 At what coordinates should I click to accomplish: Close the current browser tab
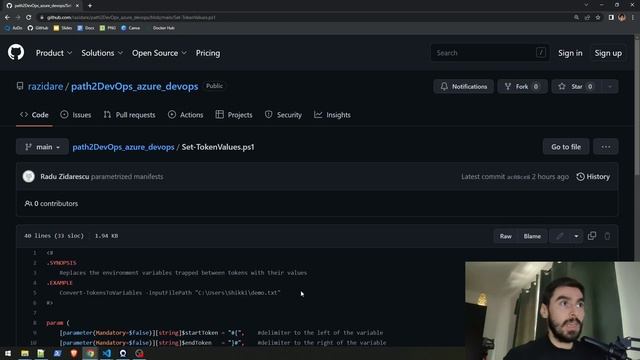tap(78, 6)
